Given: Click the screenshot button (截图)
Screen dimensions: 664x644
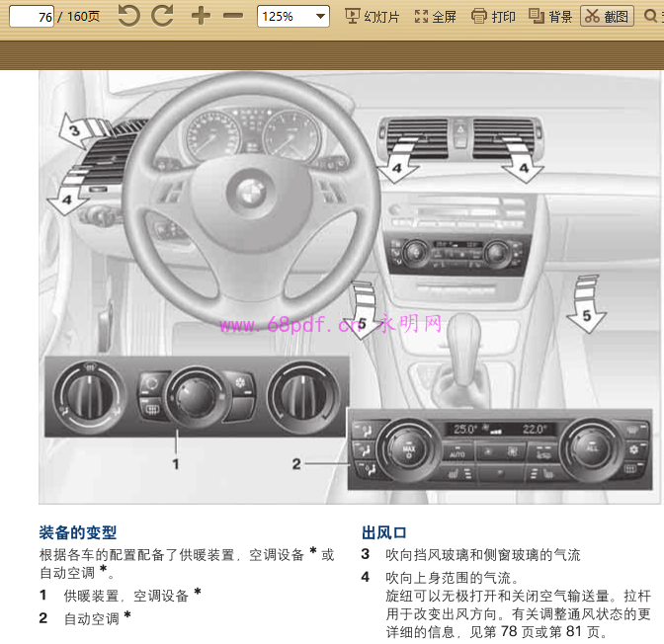Looking at the screenshot, I should click(607, 17).
